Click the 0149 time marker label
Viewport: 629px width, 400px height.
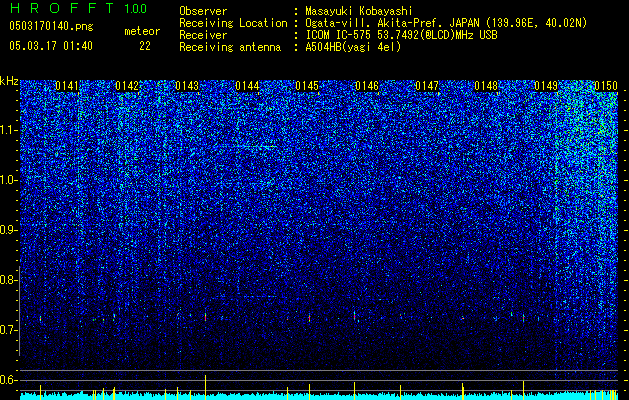pyautogui.click(x=546, y=86)
